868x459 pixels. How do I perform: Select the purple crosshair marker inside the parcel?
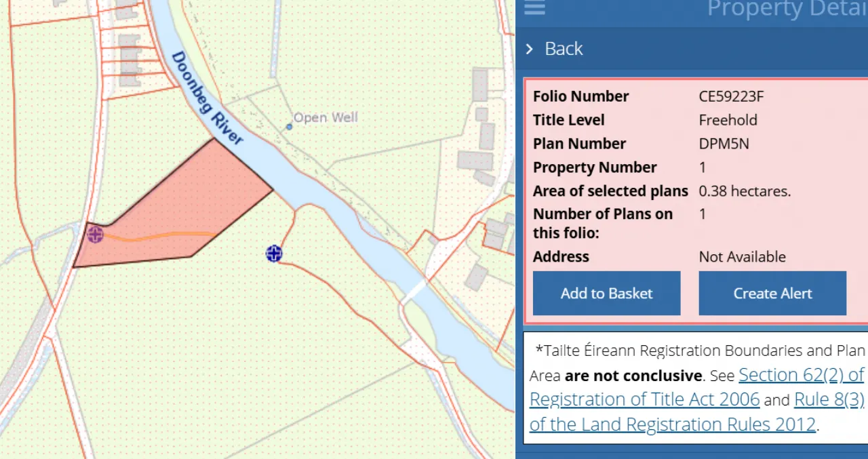tap(96, 235)
